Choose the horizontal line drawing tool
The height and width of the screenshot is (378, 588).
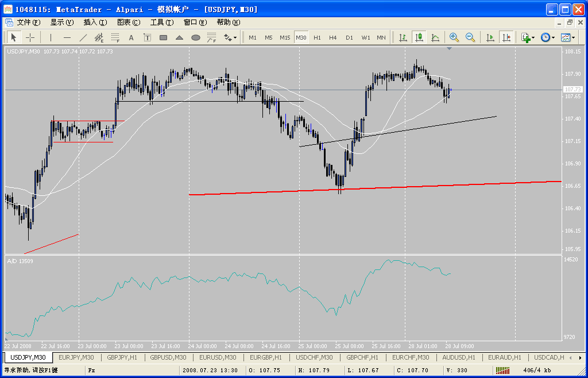[67, 37]
